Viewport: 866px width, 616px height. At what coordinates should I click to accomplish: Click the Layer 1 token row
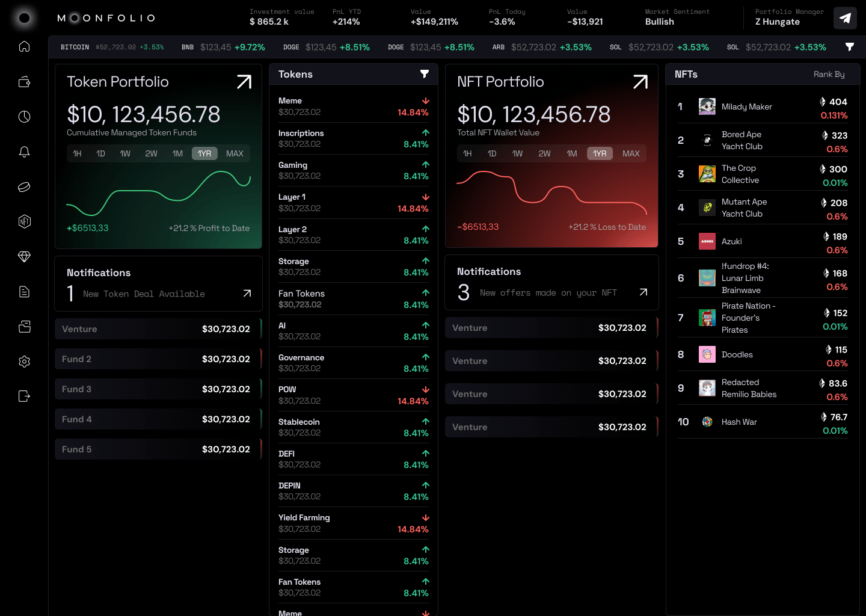pos(354,203)
